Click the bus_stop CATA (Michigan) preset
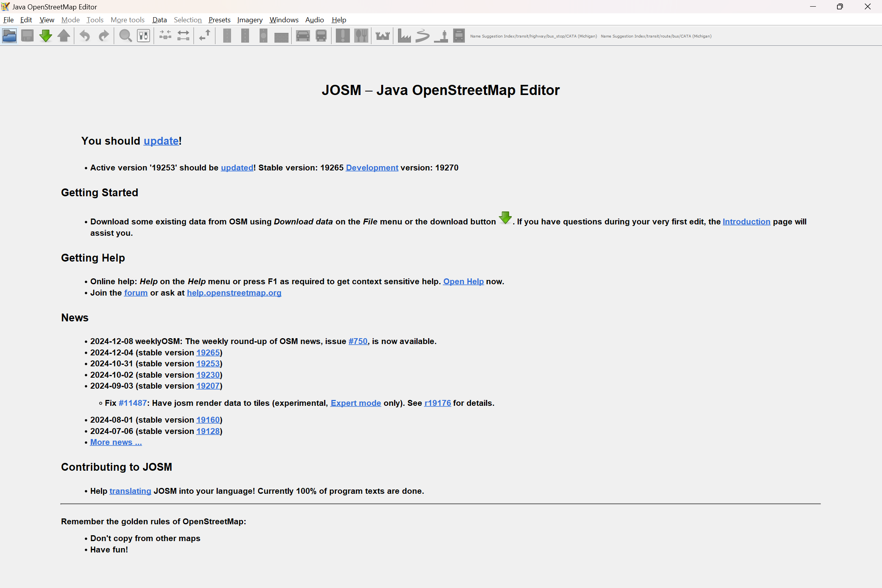The width and height of the screenshot is (882, 588). [x=533, y=36]
